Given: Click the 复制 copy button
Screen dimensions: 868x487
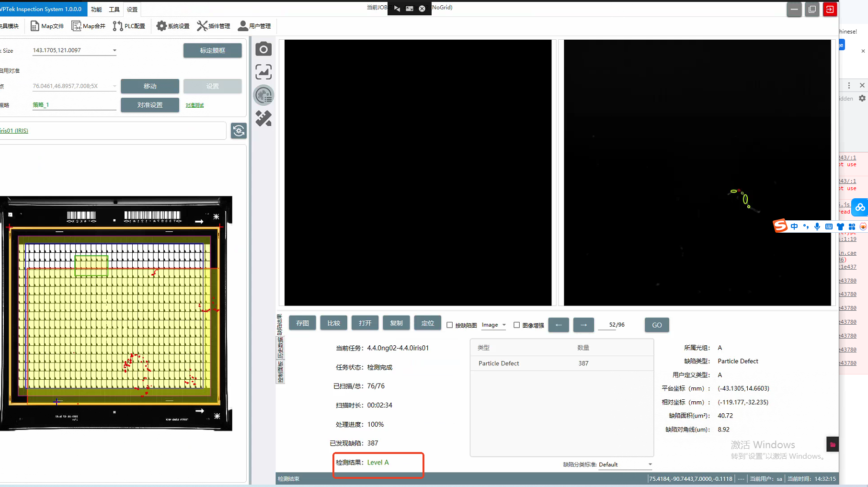Looking at the screenshot, I should (396, 323).
